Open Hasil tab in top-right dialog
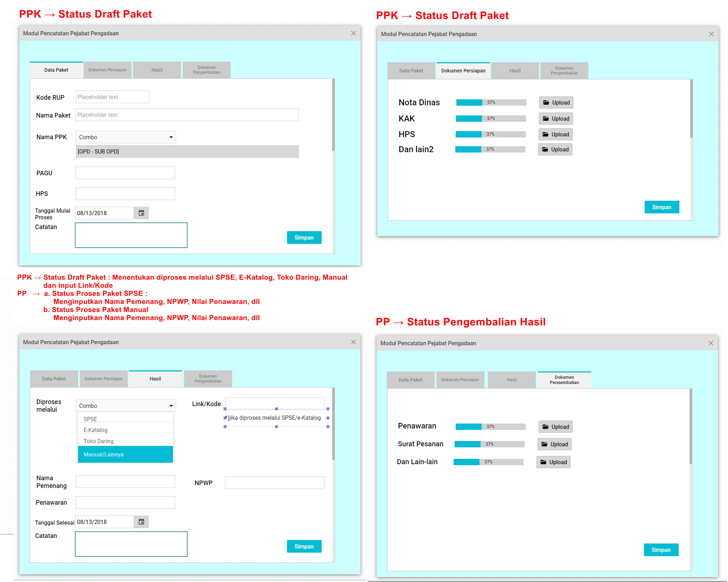 pyautogui.click(x=515, y=71)
